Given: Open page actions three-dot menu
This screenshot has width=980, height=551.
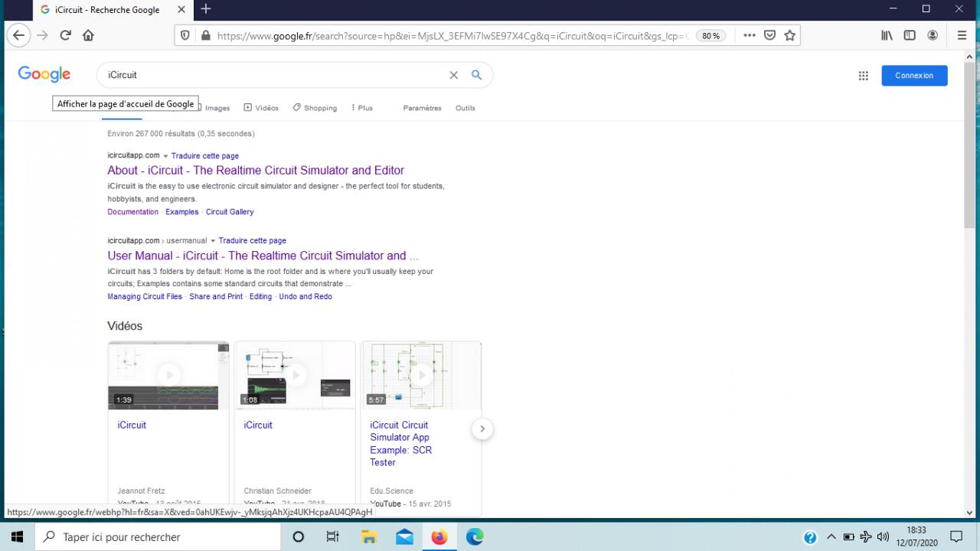Looking at the screenshot, I should [750, 35].
